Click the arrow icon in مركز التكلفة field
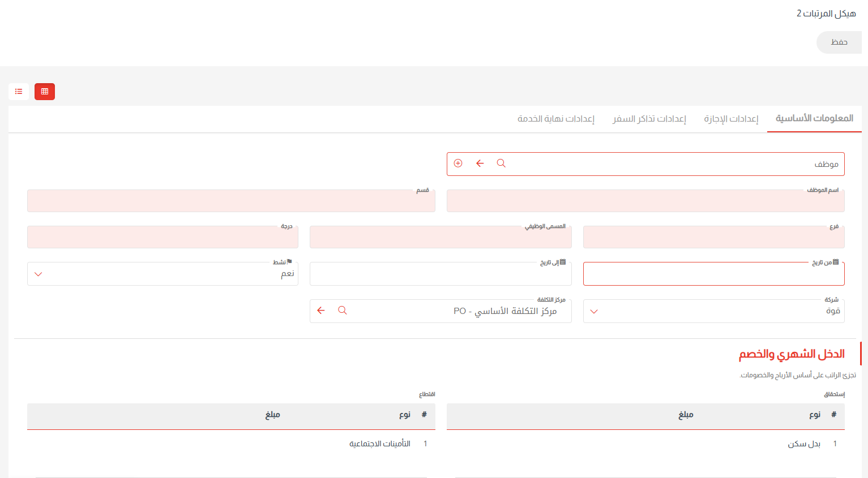The width and height of the screenshot is (868, 478). 322,311
